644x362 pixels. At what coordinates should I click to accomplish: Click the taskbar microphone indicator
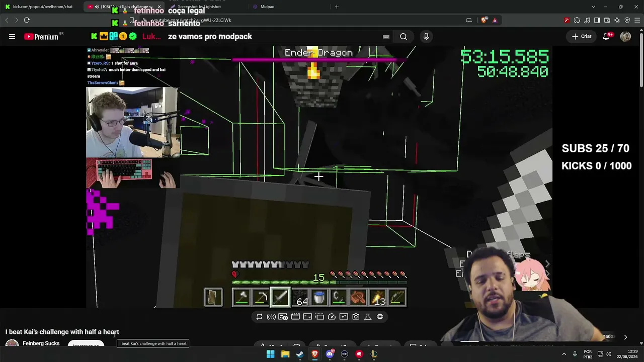[575, 354]
